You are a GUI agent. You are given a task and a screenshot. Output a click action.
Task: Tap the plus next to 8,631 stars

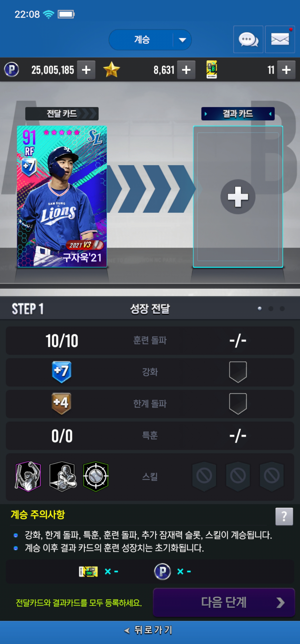(186, 70)
